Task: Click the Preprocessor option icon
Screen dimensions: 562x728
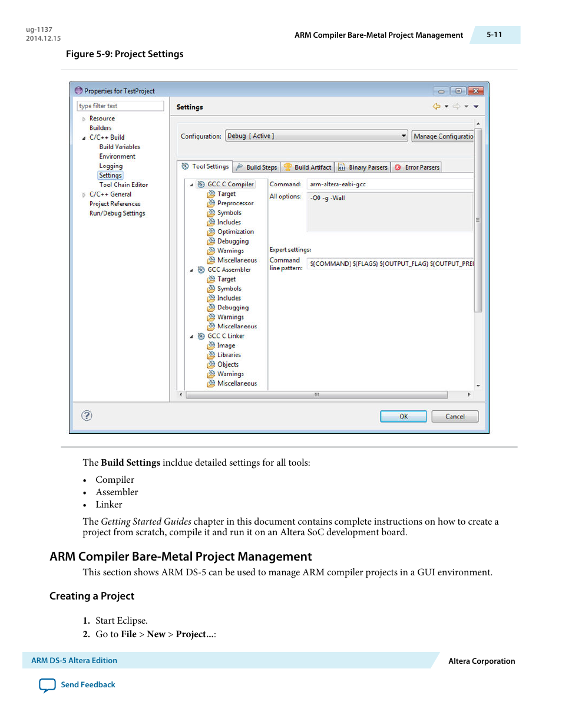Action: [211, 203]
